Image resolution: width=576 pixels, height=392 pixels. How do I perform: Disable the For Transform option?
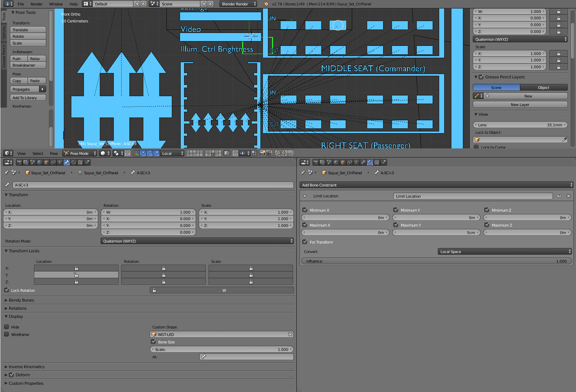[x=305, y=242]
